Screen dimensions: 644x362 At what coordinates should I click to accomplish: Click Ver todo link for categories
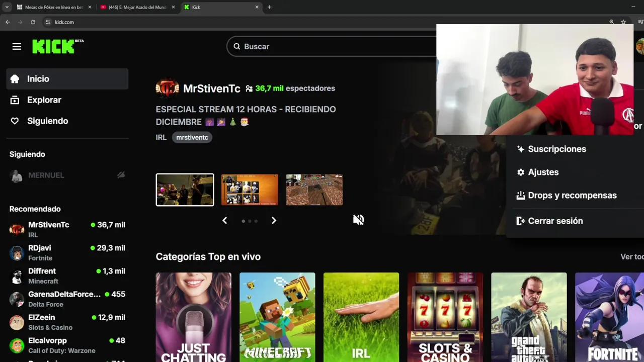pyautogui.click(x=632, y=256)
